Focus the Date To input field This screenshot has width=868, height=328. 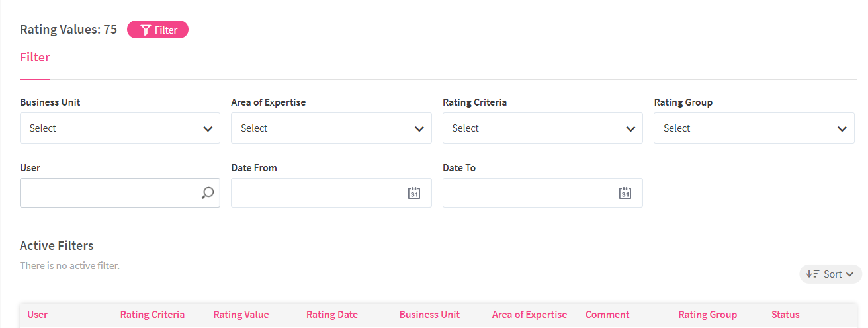coord(529,193)
